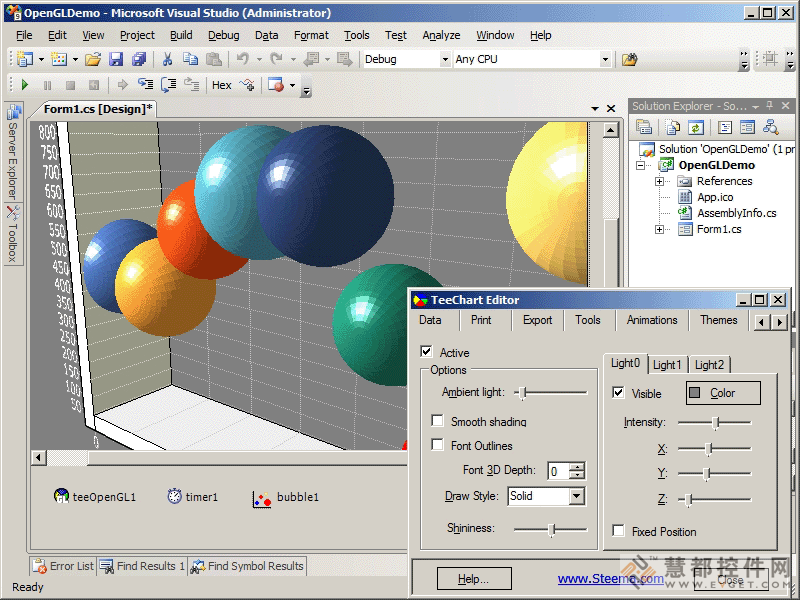Click the designer horizontal scrollbar left arrow
Screen dimensions: 800x600
pos(39,458)
